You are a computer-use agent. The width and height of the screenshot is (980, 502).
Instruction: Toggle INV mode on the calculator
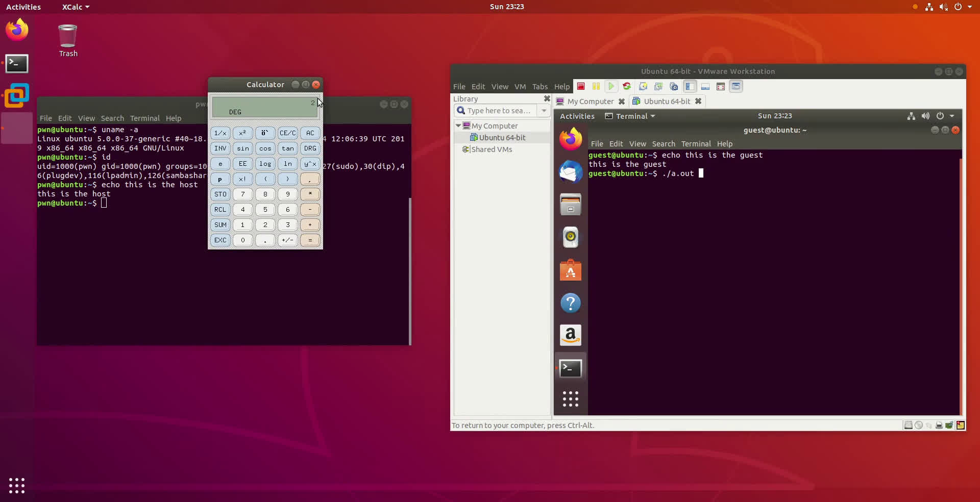point(220,148)
